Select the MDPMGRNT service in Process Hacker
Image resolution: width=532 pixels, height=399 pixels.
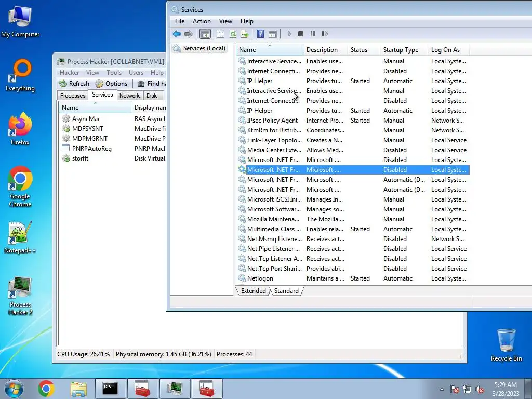113,138
